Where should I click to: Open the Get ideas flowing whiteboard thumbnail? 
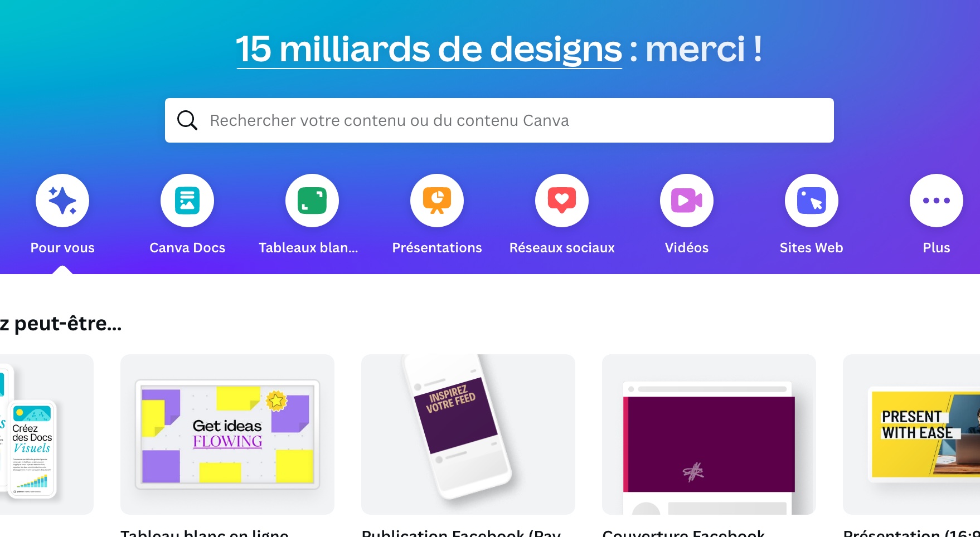[227, 435]
